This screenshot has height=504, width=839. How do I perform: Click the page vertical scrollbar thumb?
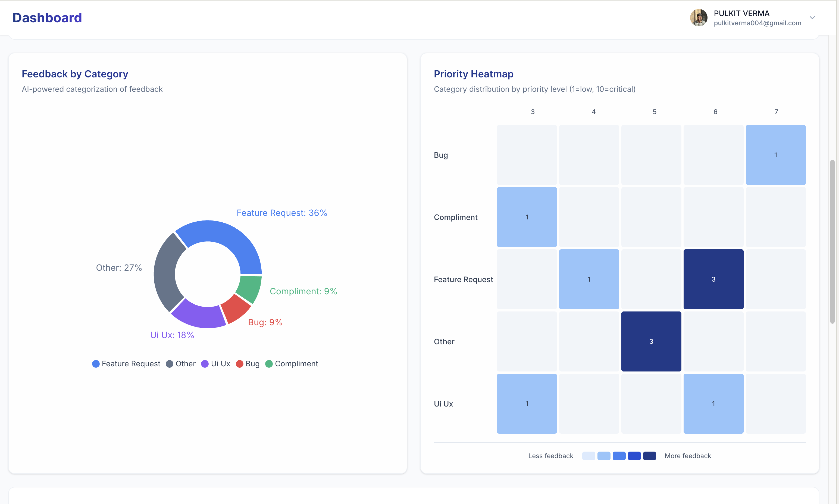click(x=832, y=241)
